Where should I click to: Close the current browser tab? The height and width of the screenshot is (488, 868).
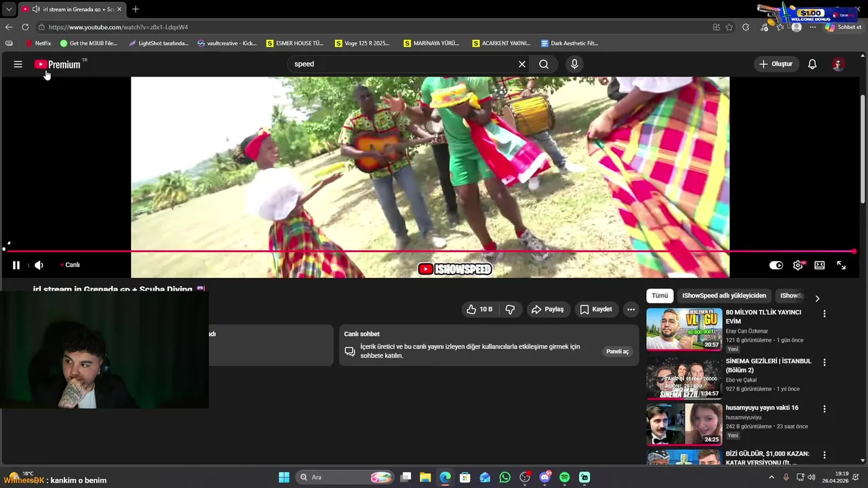tap(119, 9)
